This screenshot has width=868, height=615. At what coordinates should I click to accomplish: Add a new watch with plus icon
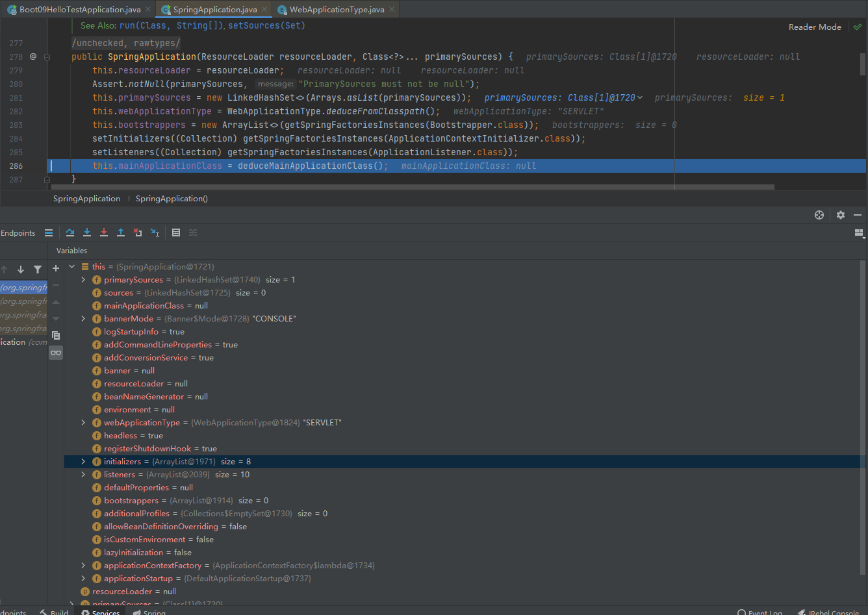(56, 268)
